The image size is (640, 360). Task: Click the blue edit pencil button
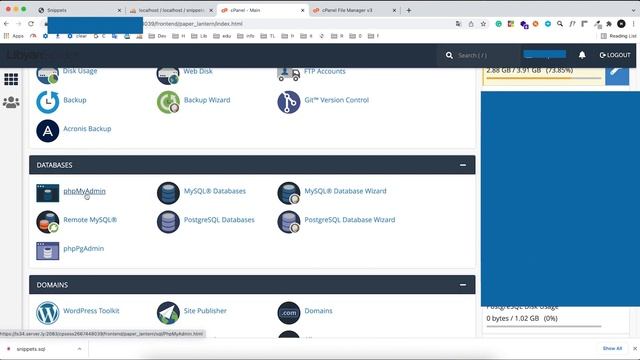(617, 75)
